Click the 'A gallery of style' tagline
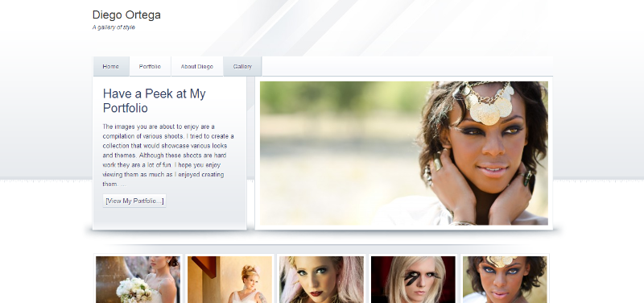Image resolution: width=644 pixels, height=303 pixels. pos(114,27)
